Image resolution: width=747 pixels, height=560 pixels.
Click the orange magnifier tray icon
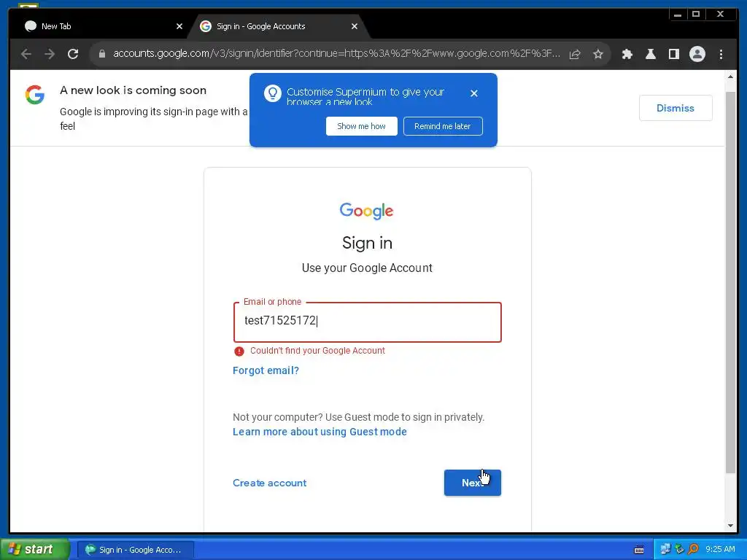point(693,550)
